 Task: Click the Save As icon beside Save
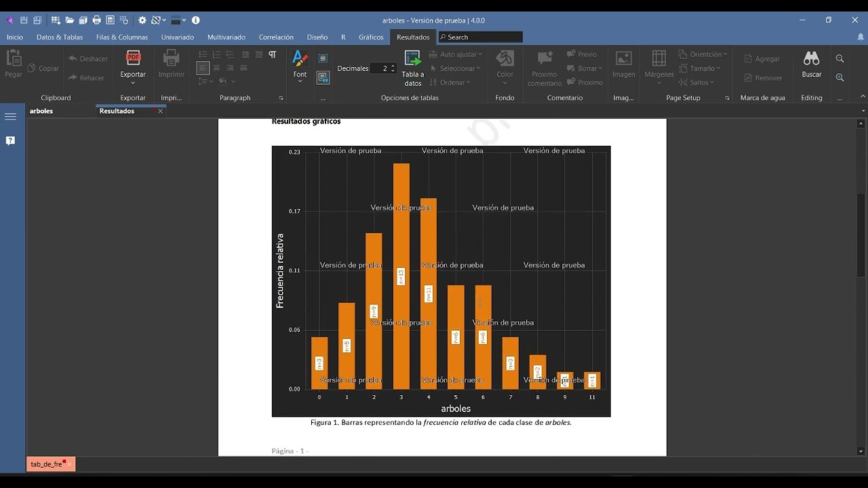click(x=37, y=20)
